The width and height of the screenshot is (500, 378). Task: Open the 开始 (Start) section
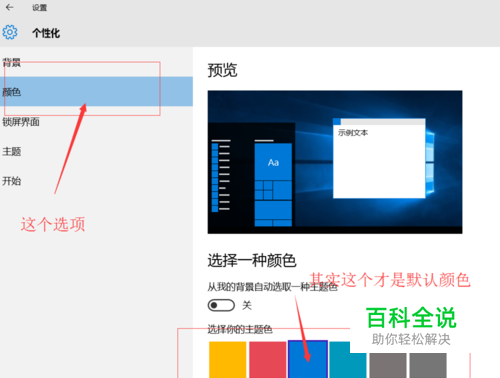96,181
